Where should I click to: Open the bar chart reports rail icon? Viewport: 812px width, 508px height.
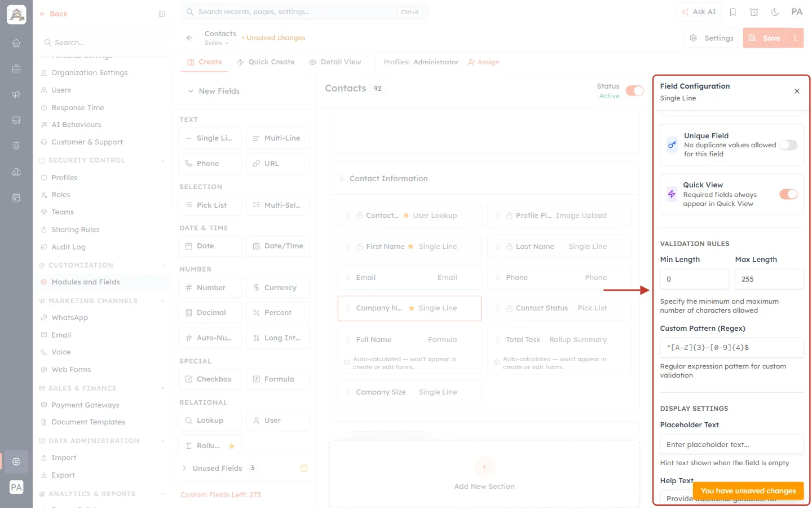click(x=16, y=172)
